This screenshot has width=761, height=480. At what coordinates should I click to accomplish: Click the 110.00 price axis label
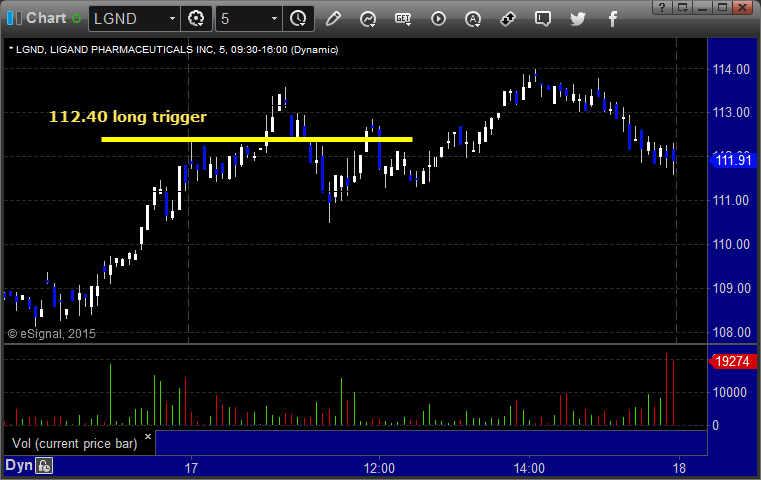point(731,244)
